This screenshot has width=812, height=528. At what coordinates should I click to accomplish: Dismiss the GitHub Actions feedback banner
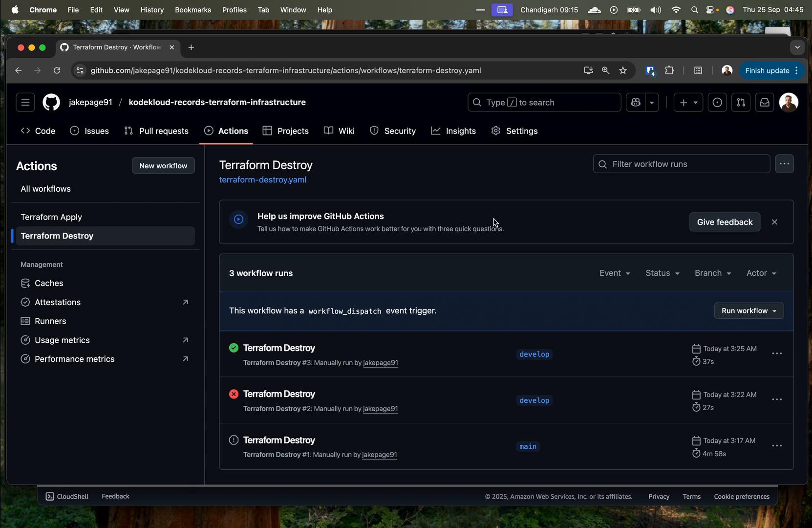(774, 222)
